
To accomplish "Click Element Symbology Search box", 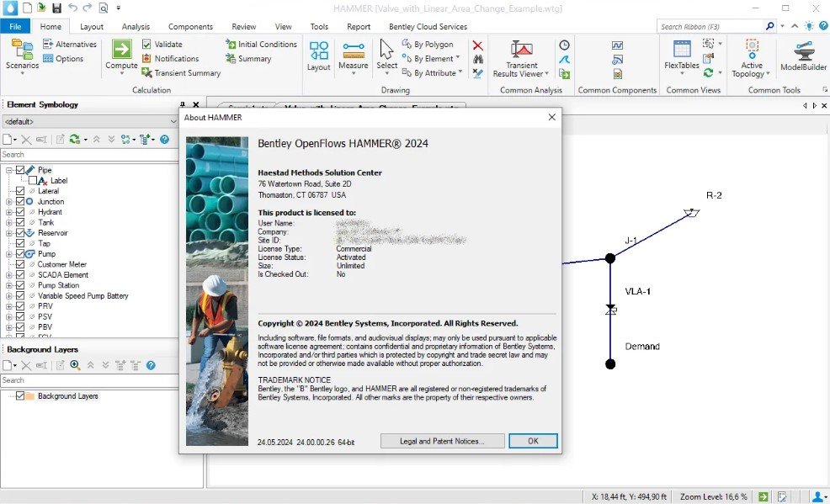I will click(x=89, y=155).
